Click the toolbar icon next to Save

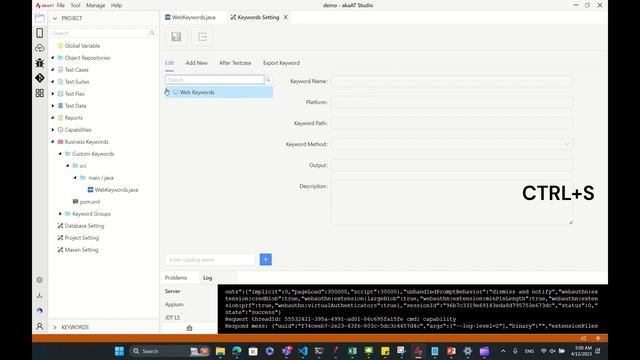click(202, 37)
